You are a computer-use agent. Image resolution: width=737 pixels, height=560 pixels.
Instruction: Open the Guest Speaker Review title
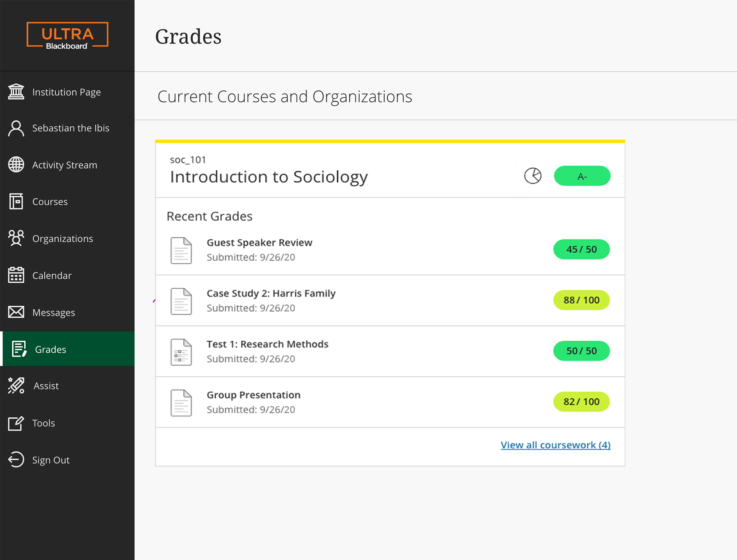click(x=259, y=243)
